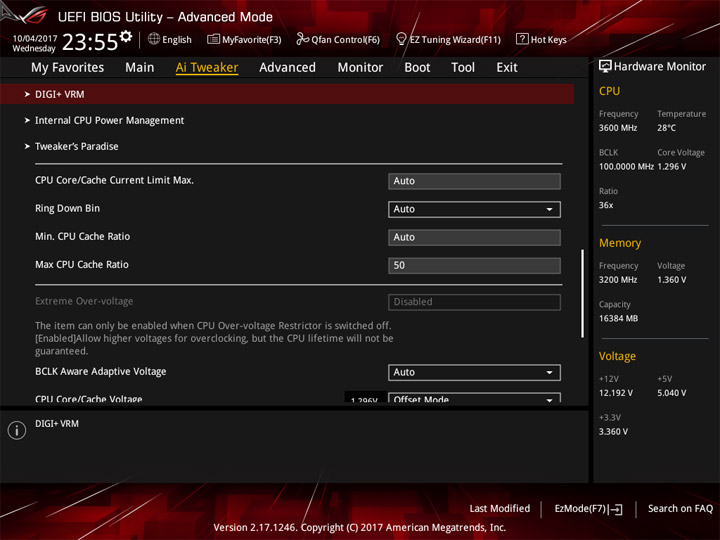Open date and time settings gear
The image size is (720, 540).
[x=126, y=36]
